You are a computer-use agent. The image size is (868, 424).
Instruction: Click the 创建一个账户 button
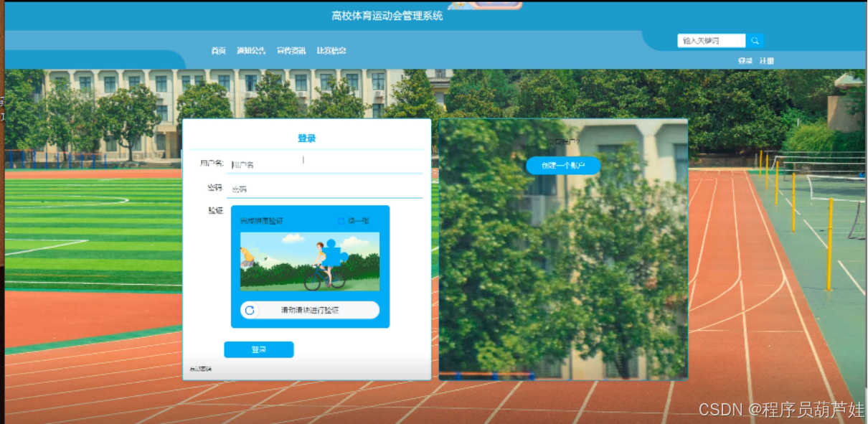tap(563, 166)
